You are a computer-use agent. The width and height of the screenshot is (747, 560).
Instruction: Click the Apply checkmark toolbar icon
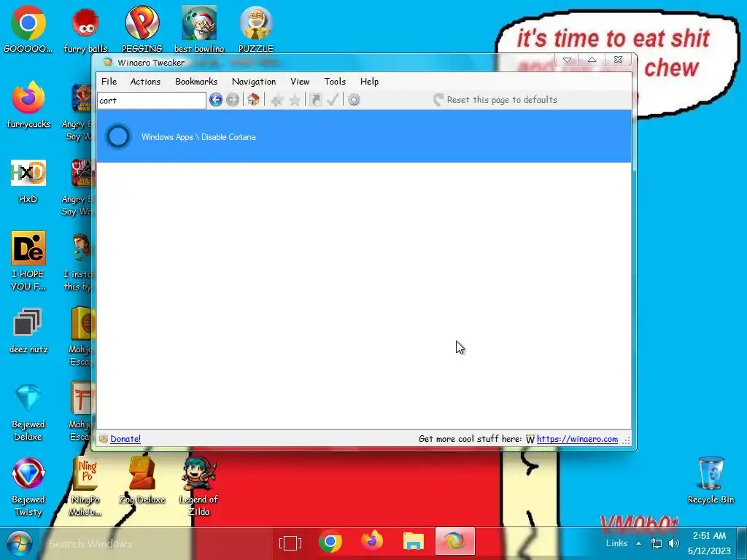tap(333, 99)
